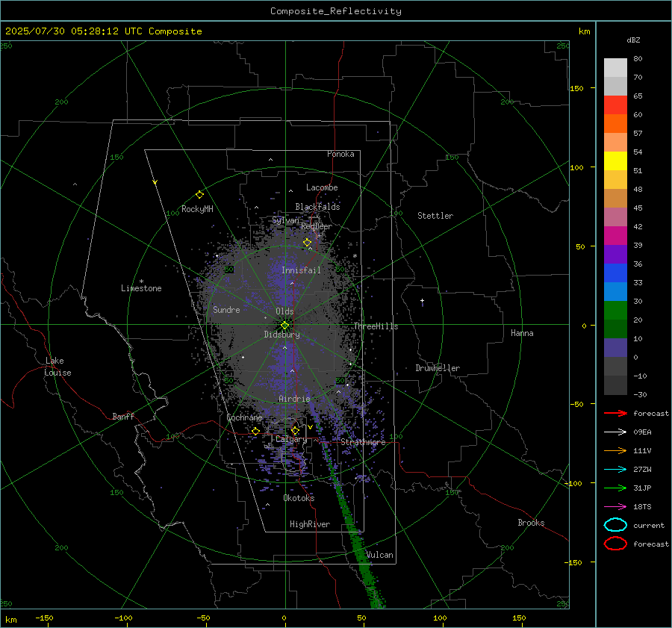Click the 'ThreeHills' town label
Image resolution: width=672 pixels, height=628 pixels.
[376, 326]
